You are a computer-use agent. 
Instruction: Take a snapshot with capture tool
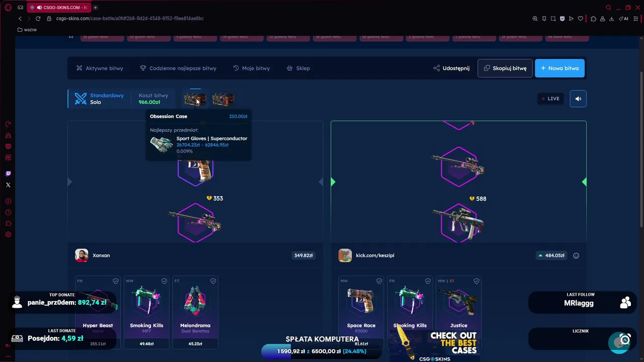click(553, 19)
